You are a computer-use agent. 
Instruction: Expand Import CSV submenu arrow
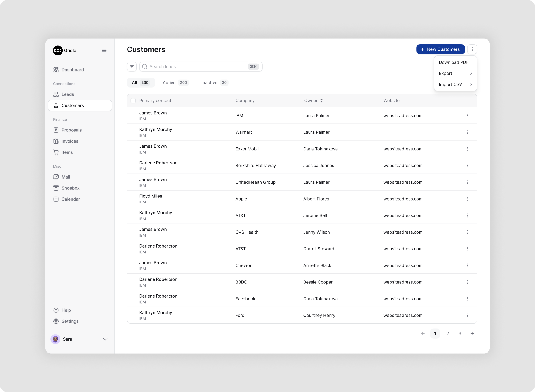click(471, 84)
